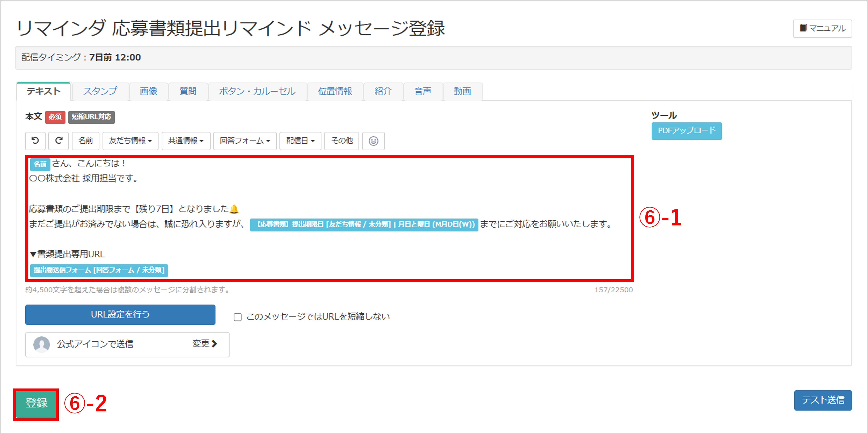Screen dimensions: 868x434
Task: Click 変更 to change sender icon
Action: pos(205,344)
